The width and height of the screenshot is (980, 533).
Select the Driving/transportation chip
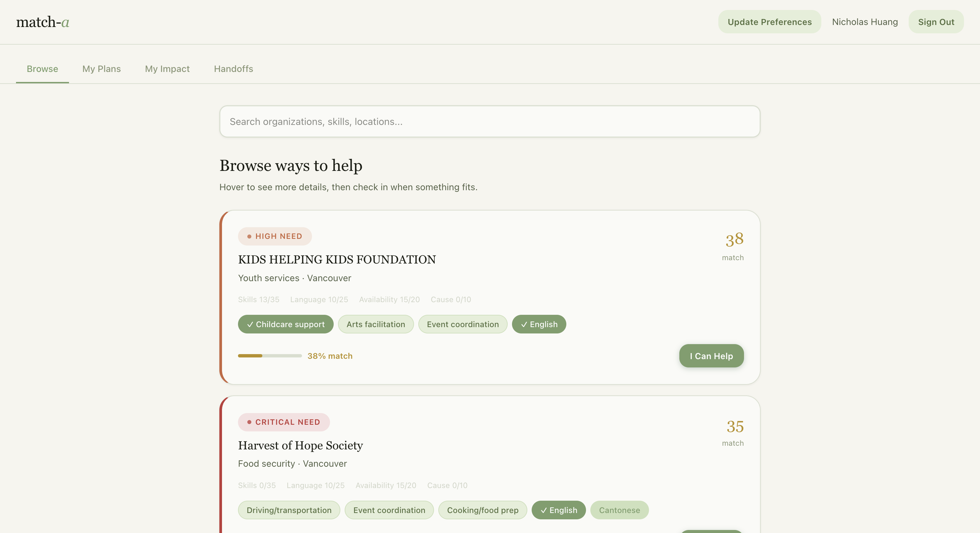(289, 510)
